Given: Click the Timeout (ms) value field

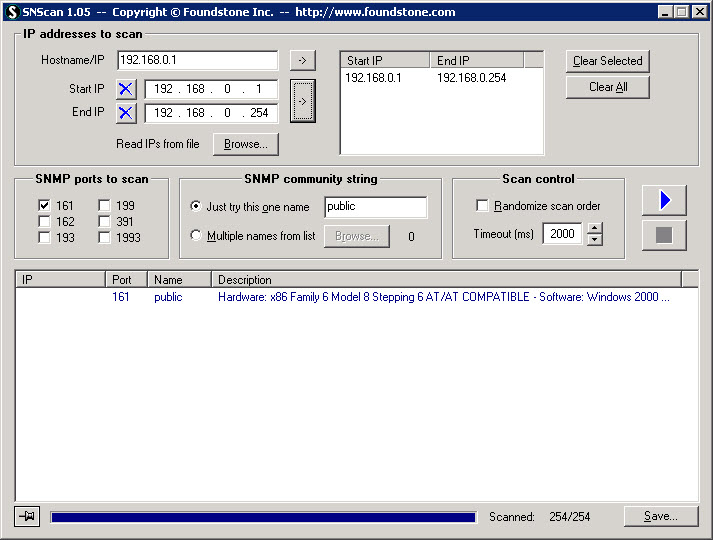Looking at the screenshot, I should 562,234.
